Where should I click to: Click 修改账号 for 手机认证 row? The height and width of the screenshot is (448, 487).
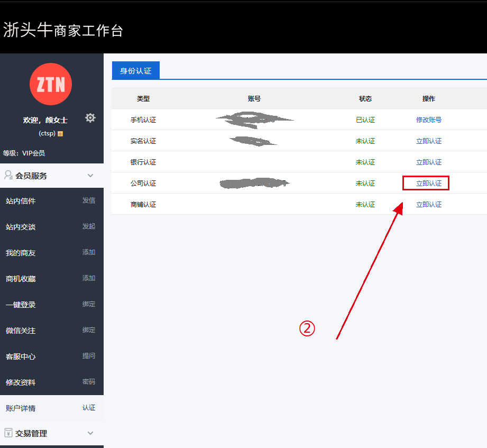428,120
